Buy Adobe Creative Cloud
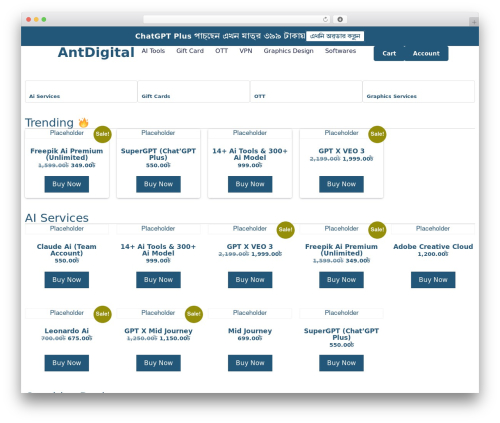Image resolution: width=500 pixels, height=423 pixels. (433, 280)
